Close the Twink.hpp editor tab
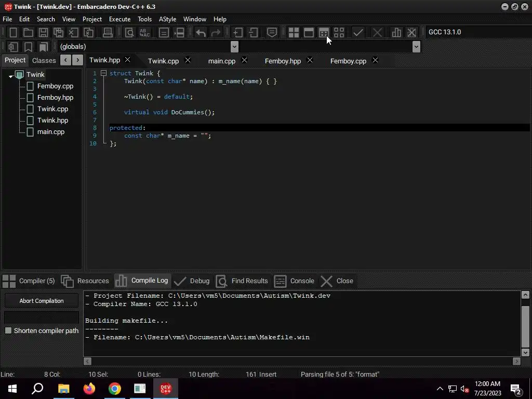This screenshot has width=532, height=399. [x=128, y=60]
